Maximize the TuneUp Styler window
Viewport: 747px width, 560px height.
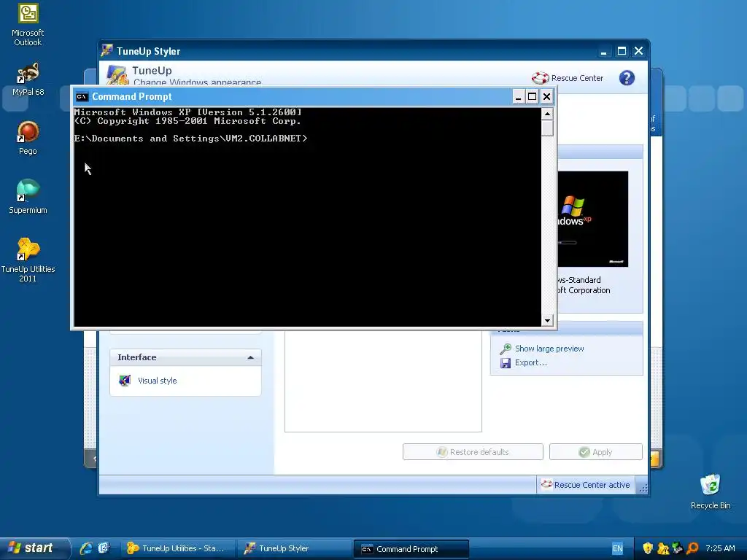(x=622, y=52)
